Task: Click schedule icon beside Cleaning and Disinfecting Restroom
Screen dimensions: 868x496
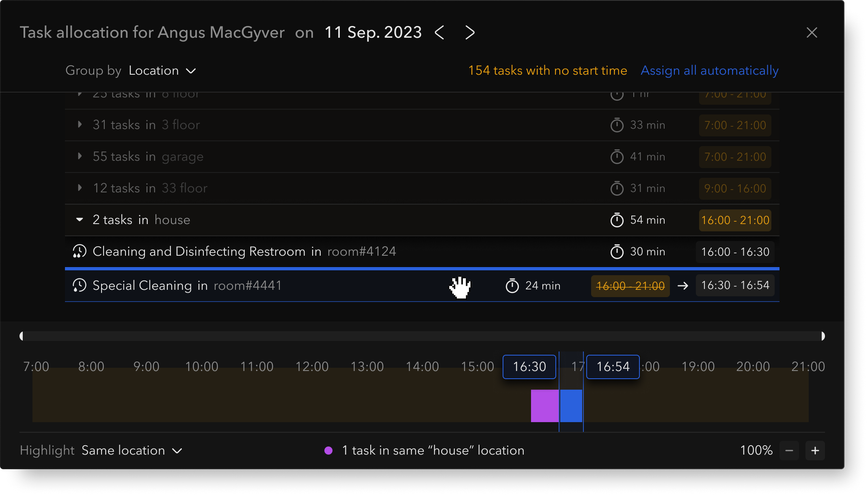Action: (80, 252)
